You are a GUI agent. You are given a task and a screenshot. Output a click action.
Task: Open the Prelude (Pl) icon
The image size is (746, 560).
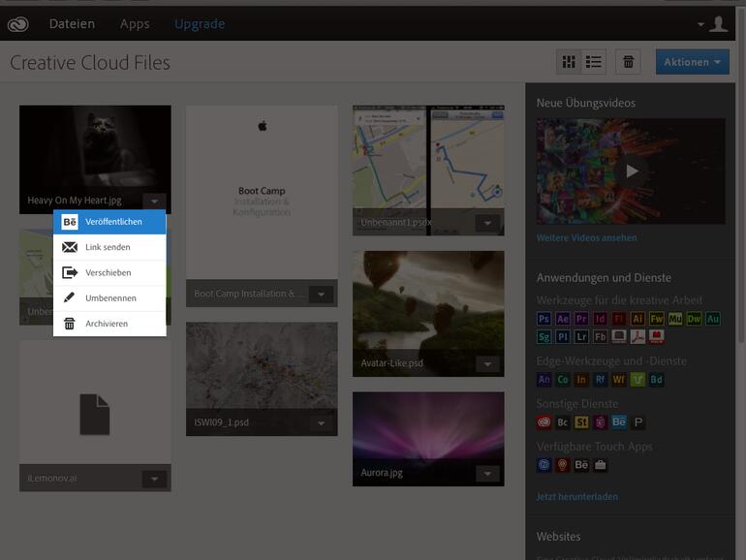tap(562, 337)
